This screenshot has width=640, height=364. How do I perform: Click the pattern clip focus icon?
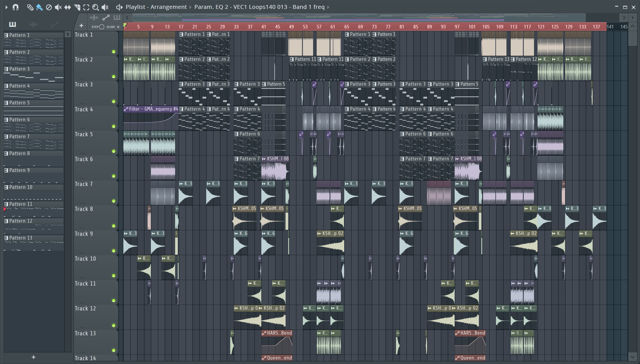click(117, 18)
